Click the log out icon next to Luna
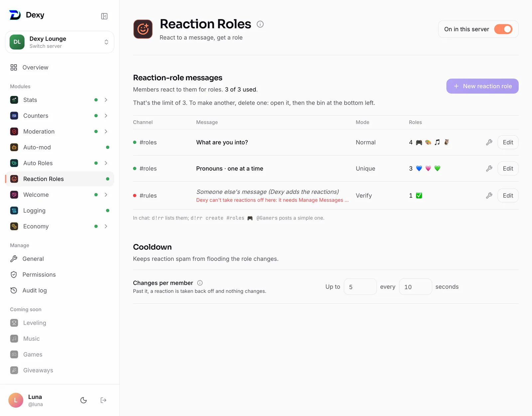The image size is (532, 416). pyautogui.click(x=103, y=400)
